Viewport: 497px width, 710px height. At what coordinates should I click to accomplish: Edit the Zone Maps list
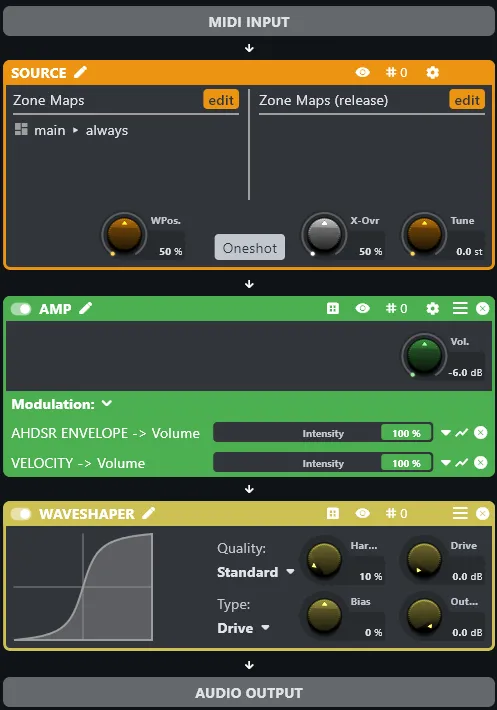pyautogui.click(x=221, y=100)
